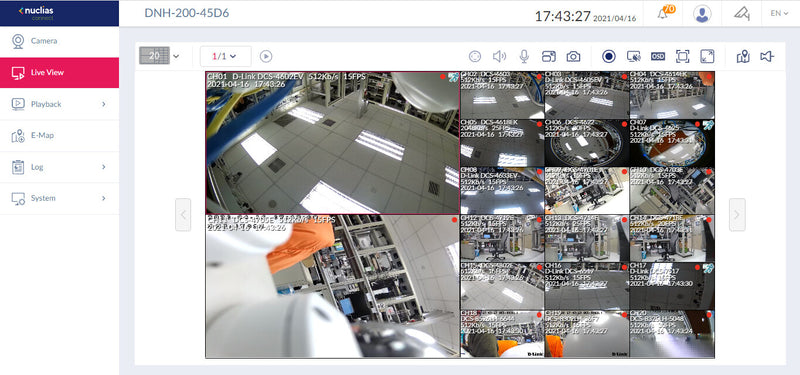Toggle the microphone talk icon
The height and width of the screenshot is (375, 800).
524,57
